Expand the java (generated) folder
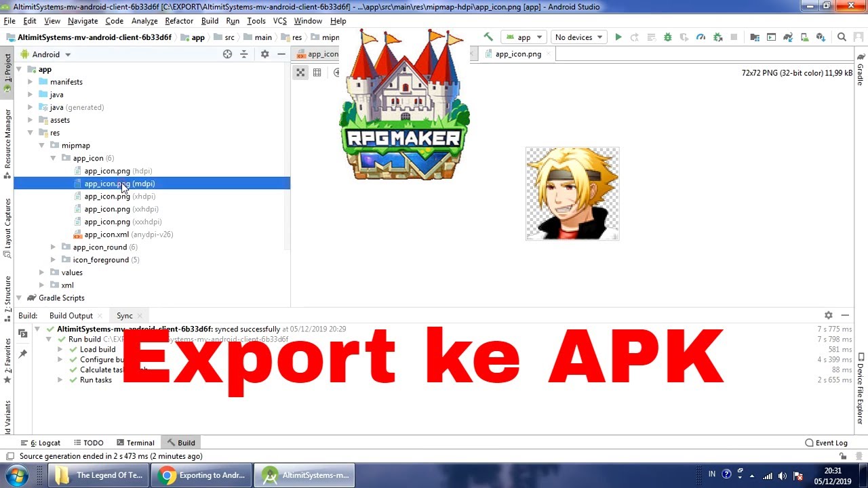 click(30, 107)
